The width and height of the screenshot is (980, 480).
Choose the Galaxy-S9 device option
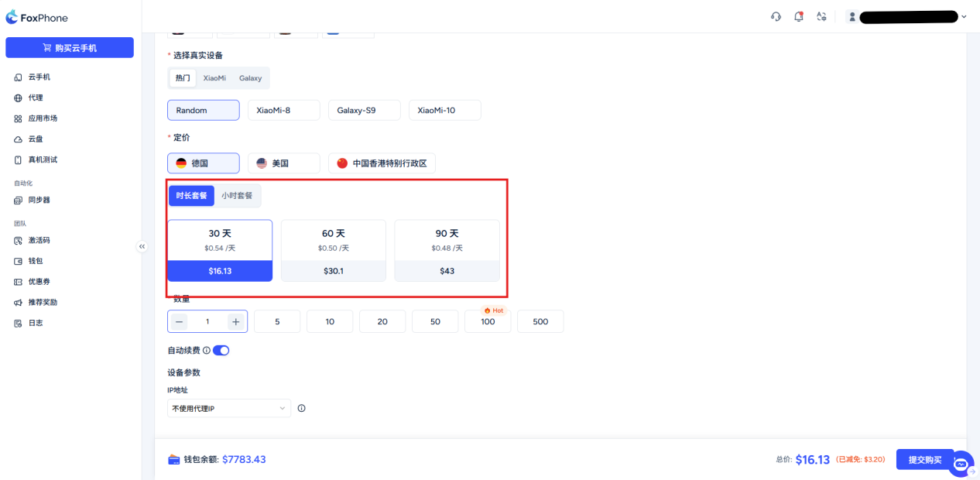click(364, 111)
